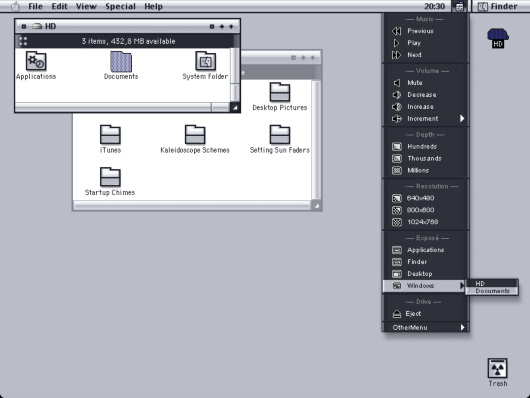Click the HD window vertical scrollbar

[x=235, y=75]
